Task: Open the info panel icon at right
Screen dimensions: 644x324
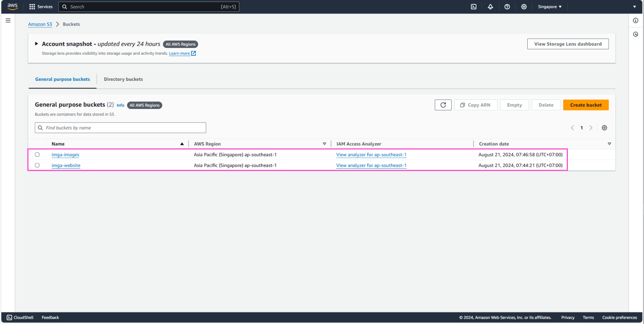Action: pyautogui.click(x=635, y=20)
